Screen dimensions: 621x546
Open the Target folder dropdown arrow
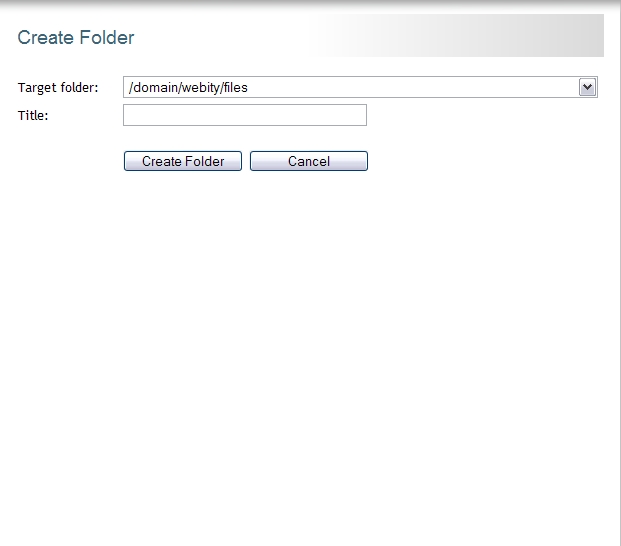pyautogui.click(x=587, y=87)
